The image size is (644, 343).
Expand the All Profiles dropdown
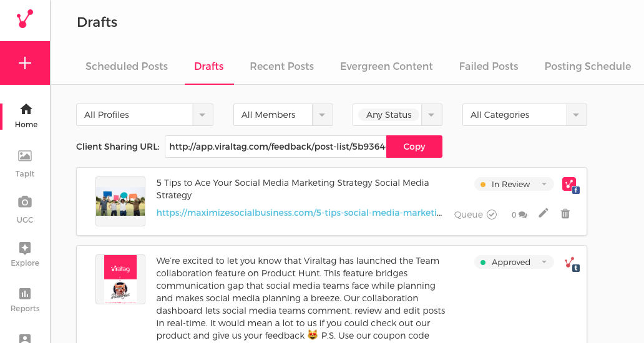pos(145,115)
